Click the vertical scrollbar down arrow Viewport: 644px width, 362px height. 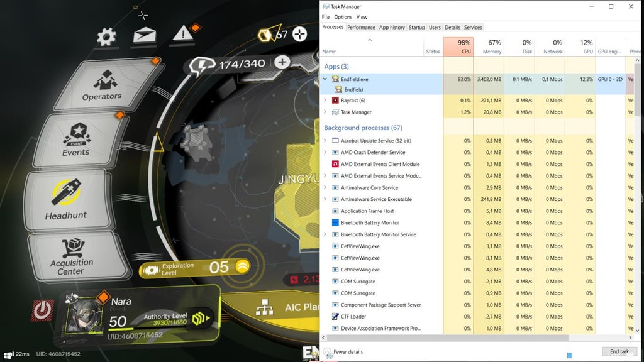point(638,331)
